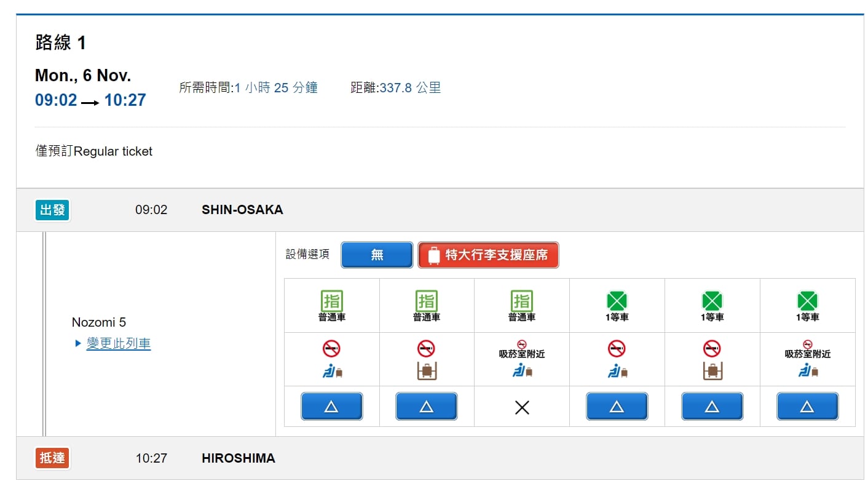Click the 指 icon above the 普通車 luggage-space column
Viewport: 868px width, 486px height.
427,301
